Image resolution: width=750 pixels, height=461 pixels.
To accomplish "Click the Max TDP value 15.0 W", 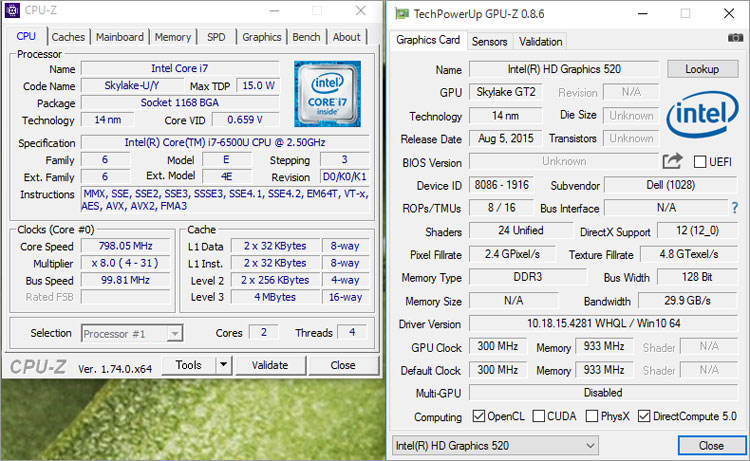I will [258, 86].
